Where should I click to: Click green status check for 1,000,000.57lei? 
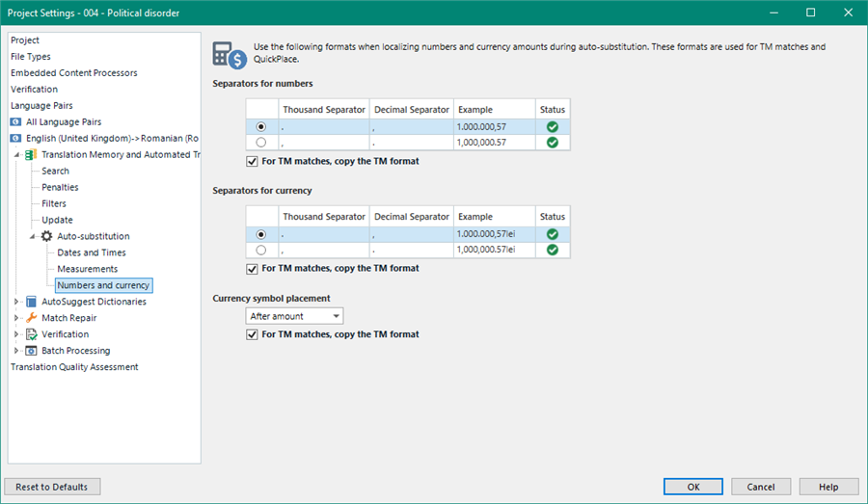(552, 250)
